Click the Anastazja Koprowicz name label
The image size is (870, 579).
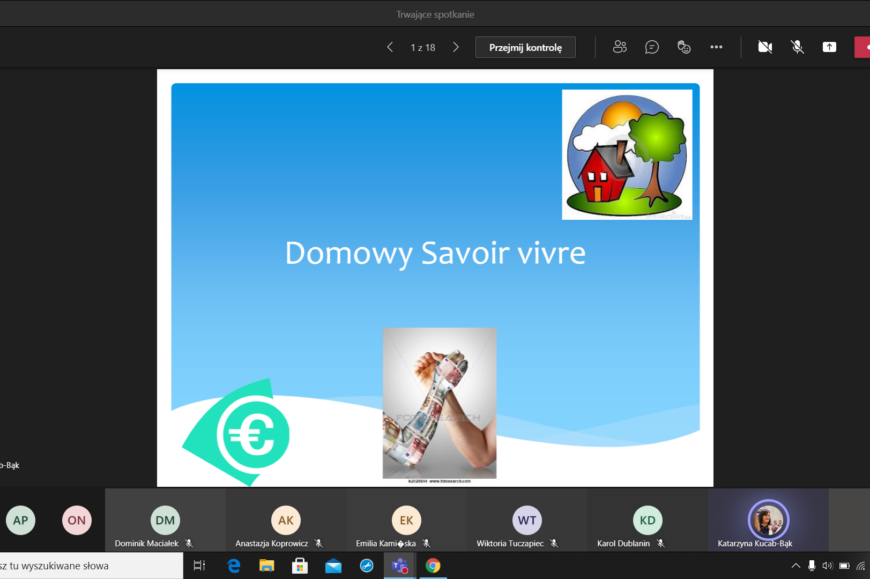tap(272, 544)
